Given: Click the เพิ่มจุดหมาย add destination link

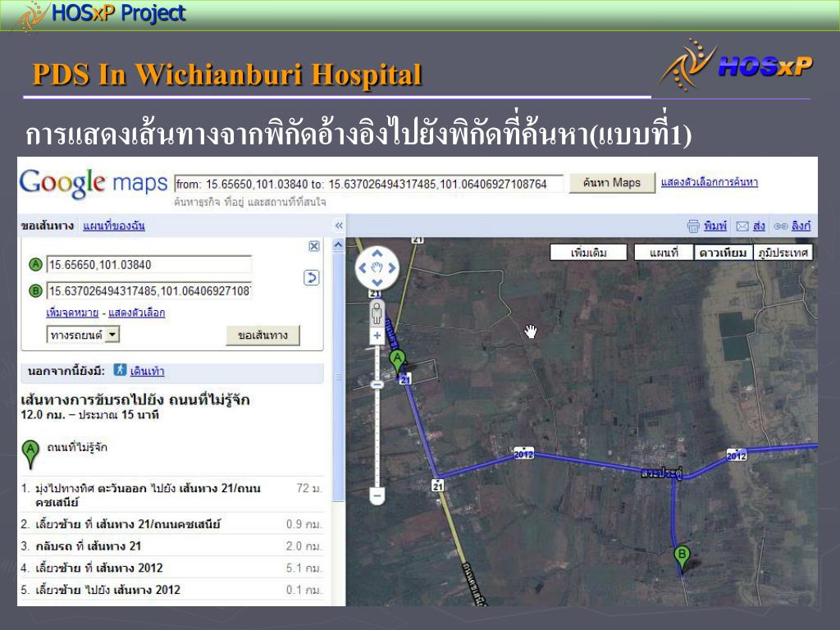Looking at the screenshot, I should 72,313.
